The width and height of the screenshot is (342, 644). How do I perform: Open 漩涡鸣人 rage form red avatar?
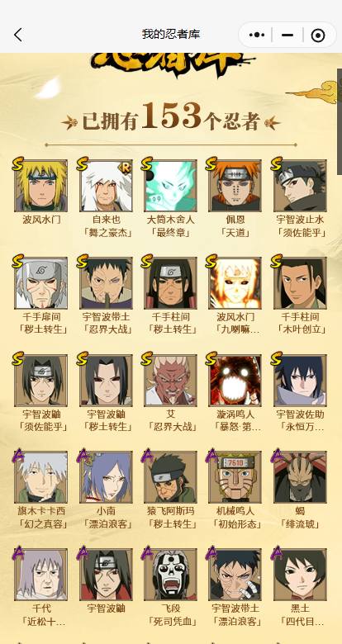pyautogui.click(x=235, y=381)
